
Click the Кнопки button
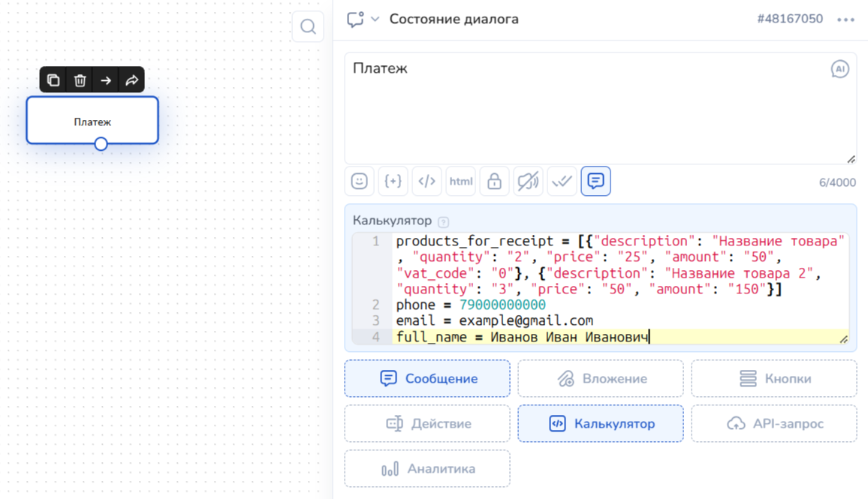pyautogui.click(x=773, y=379)
